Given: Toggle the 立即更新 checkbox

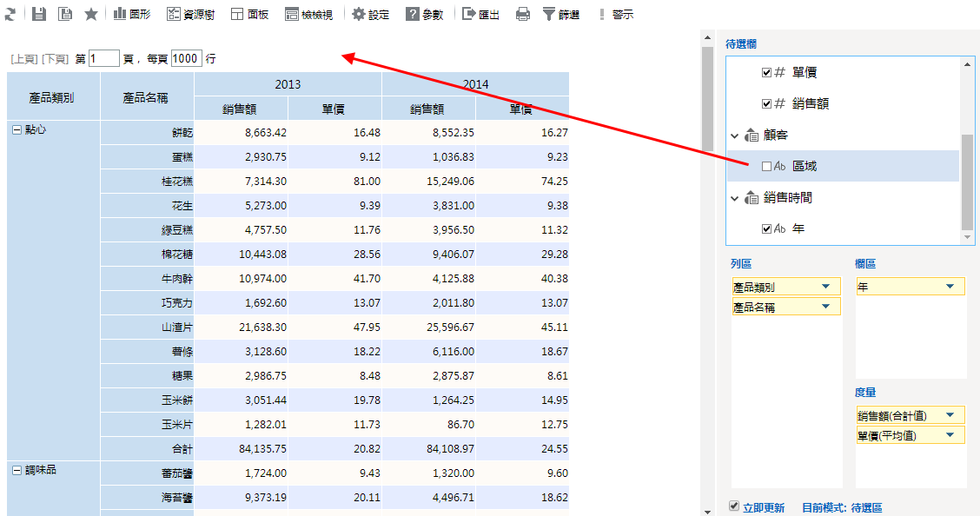Looking at the screenshot, I should 734,506.
